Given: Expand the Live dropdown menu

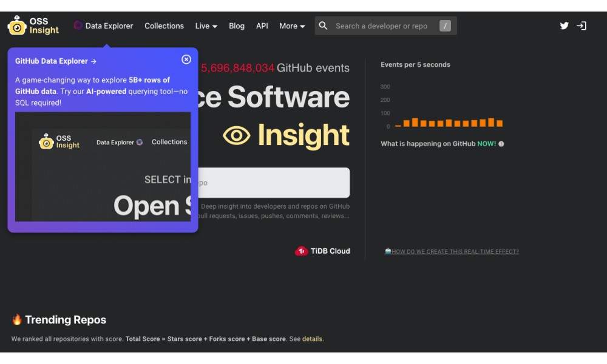Looking at the screenshot, I should coord(206,26).
